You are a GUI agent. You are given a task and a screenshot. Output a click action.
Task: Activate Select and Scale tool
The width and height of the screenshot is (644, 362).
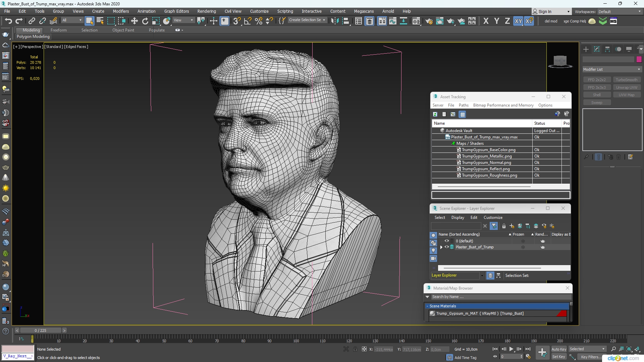tap(156, 21)
